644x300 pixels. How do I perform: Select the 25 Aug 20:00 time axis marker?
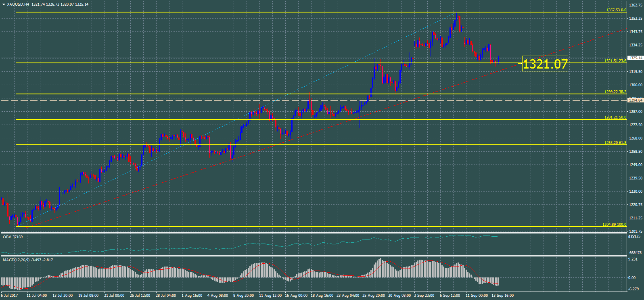pos(374,296)
